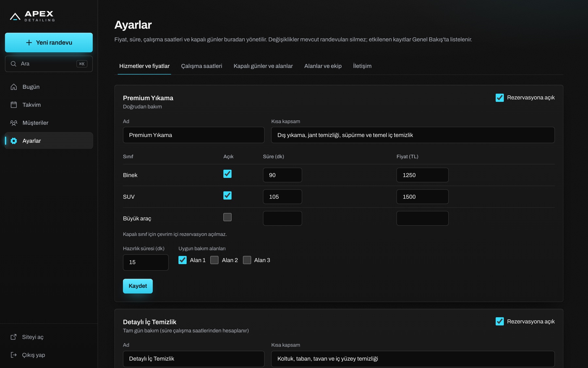The width and height of the screenshot is (588, 368).
Task: Check the Alan 3 checkbox
Action: [247, 260]
